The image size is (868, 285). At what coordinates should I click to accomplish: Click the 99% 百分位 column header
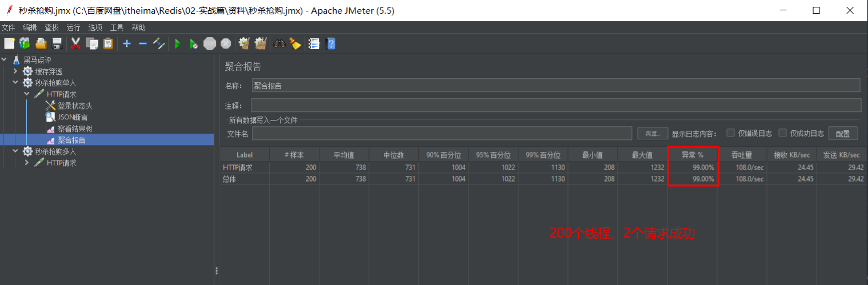pyautogui.click(x=543, y=155)
